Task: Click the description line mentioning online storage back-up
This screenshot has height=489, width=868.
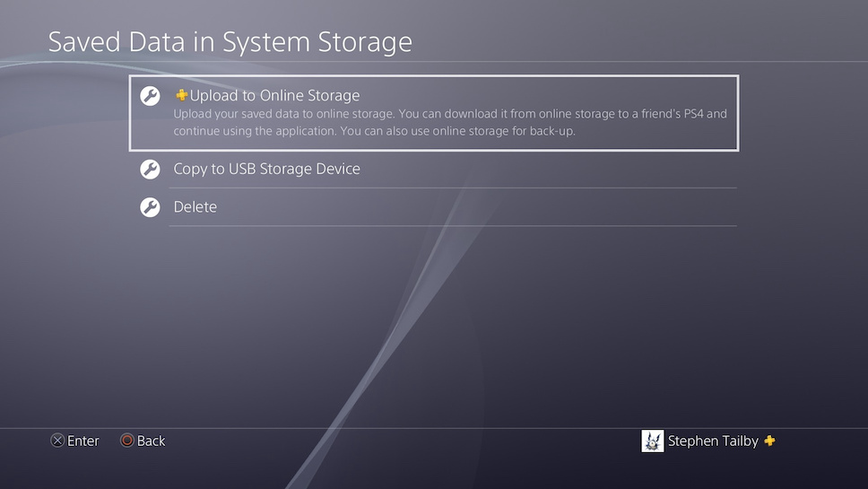Action: tap(374, 131)
